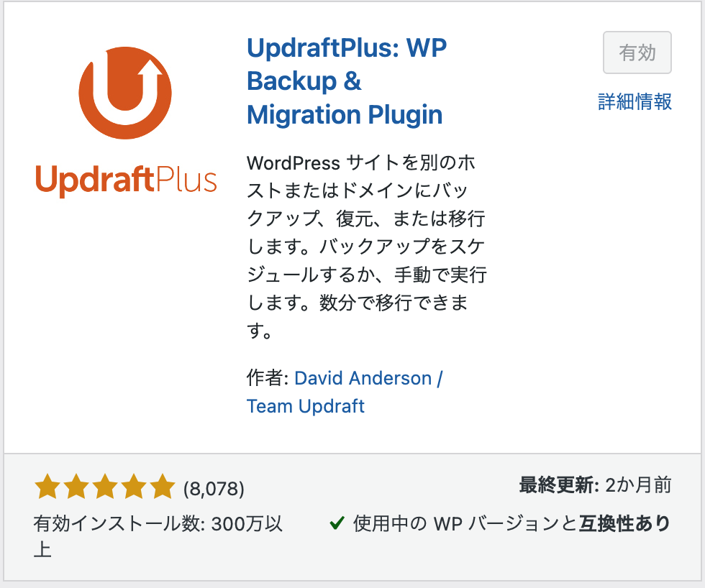Click the fourth gold rating star
The width and height of the screenshot is (705, 588).
(x=134, y=487)
